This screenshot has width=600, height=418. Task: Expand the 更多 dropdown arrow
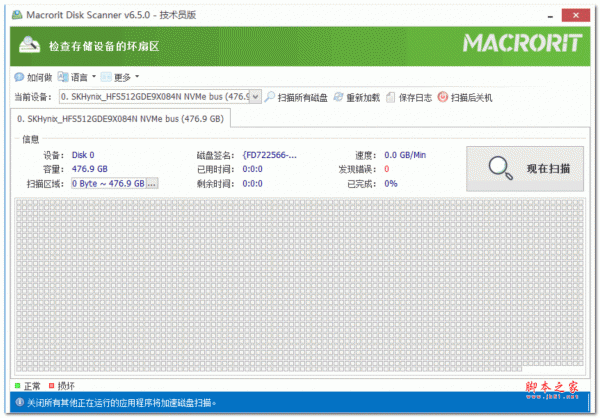pyautogui.click(x=137, y=77)
